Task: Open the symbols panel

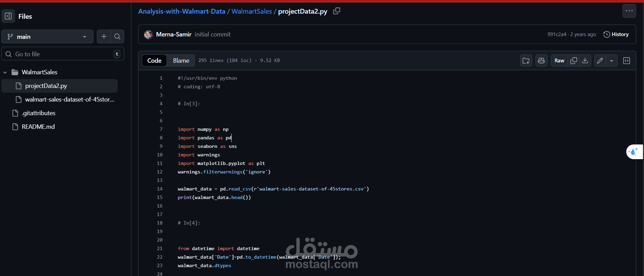Action: (x=627, y=61)
